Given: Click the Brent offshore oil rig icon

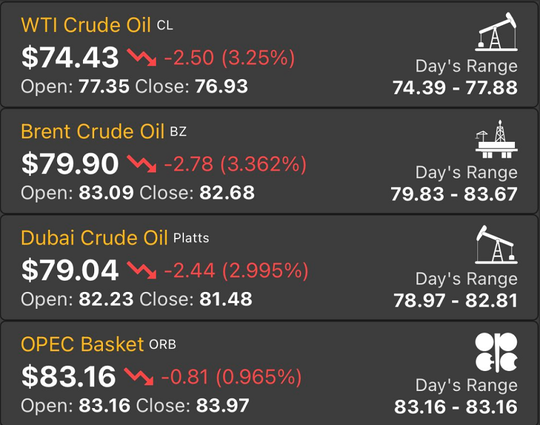Looking at the screenshot, I should pos(496,139).
